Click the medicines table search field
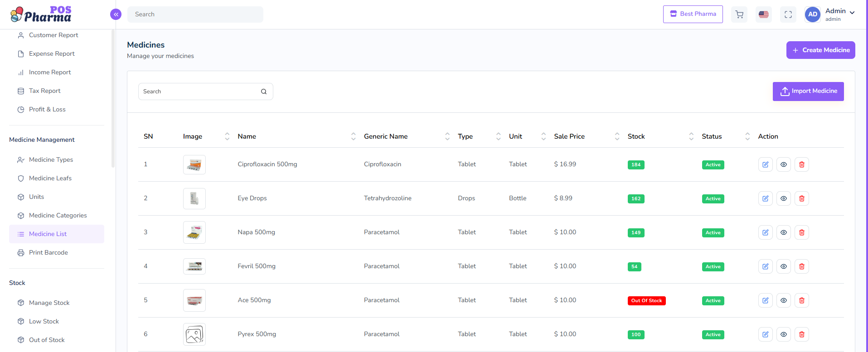The image size is (868, 352). click(x=199, y=92)
